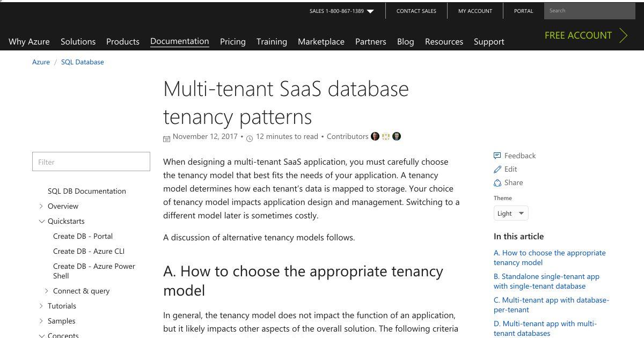Collapse the Quickstarts tree node
The width and height of the screenshot is (644, 338).
(41, 221)
